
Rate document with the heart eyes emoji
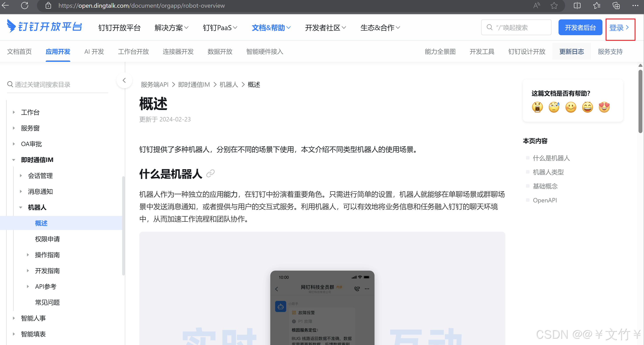tap(604, 107)
